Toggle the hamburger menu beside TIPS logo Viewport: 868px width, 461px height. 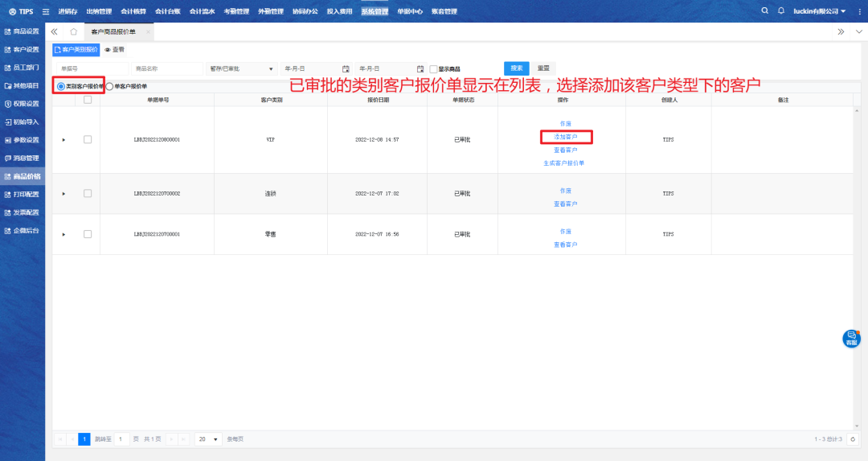[45, 11]
